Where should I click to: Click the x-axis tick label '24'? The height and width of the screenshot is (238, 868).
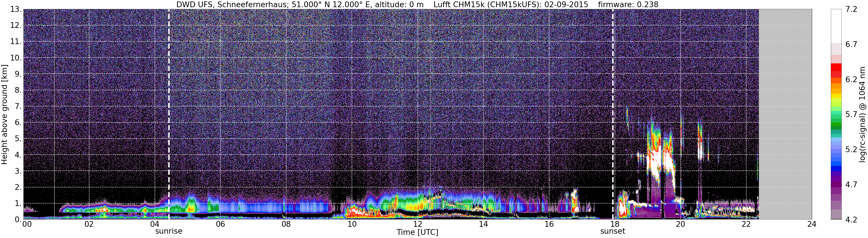click(812, 224)
